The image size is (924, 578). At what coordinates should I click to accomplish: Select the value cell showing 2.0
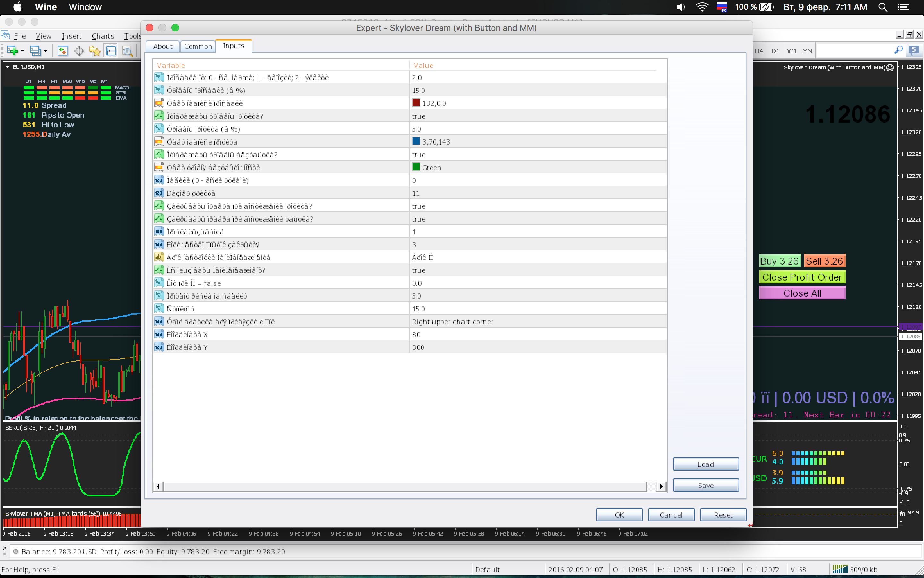538,78
